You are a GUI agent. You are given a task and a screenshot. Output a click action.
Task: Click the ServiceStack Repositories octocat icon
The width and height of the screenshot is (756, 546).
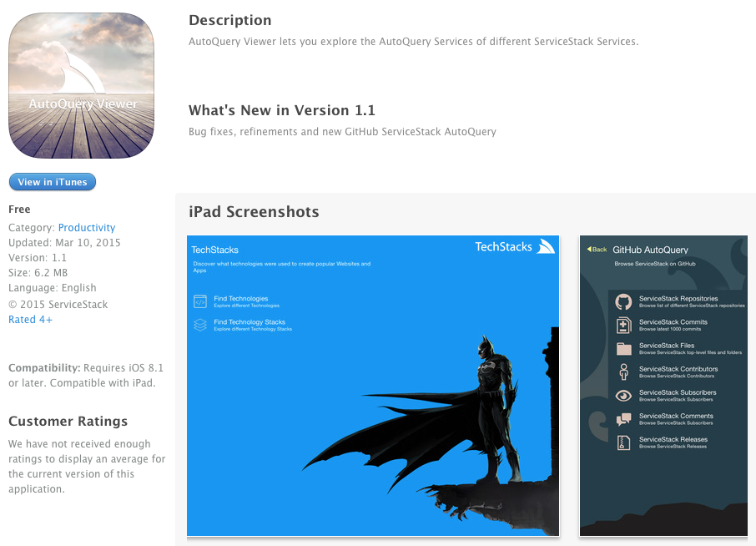(623, 300)
